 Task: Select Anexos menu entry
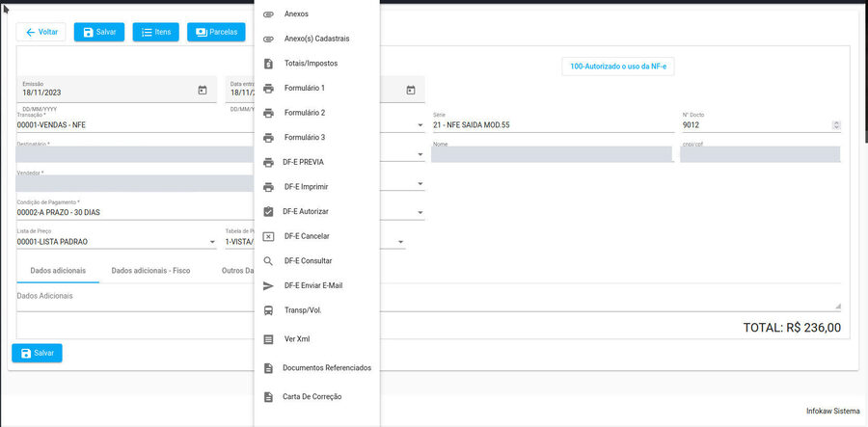316,14
